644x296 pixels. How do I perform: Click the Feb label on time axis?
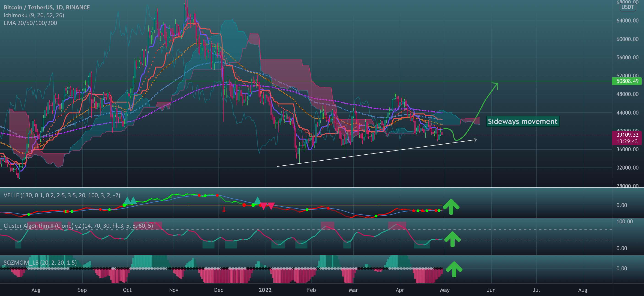[x=311, y=290]
